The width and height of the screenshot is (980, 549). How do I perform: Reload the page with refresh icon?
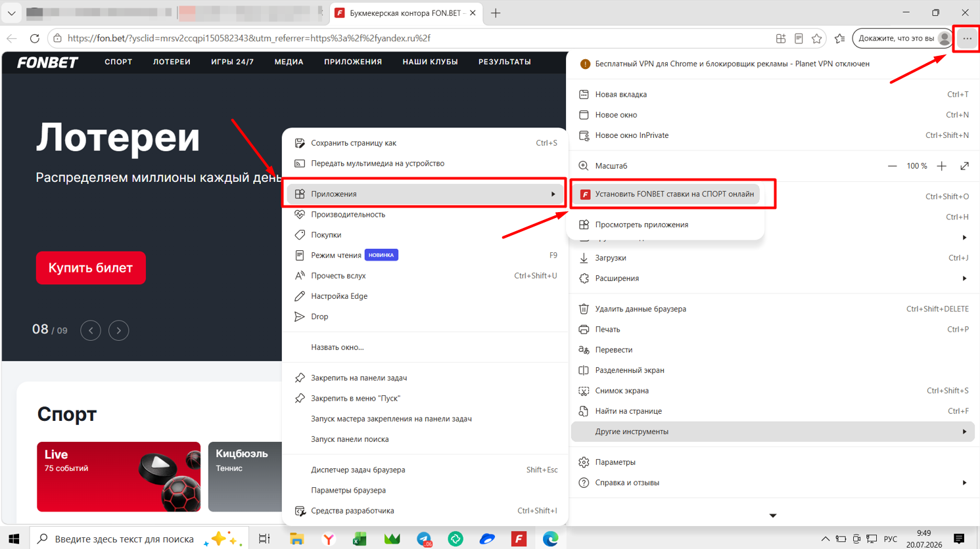[35, 39]
